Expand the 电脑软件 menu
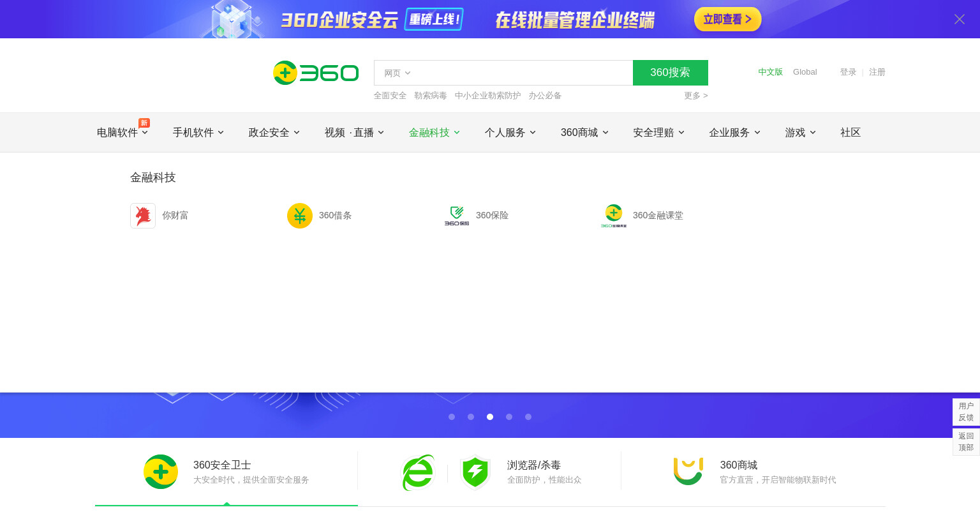 pos(122,132)
